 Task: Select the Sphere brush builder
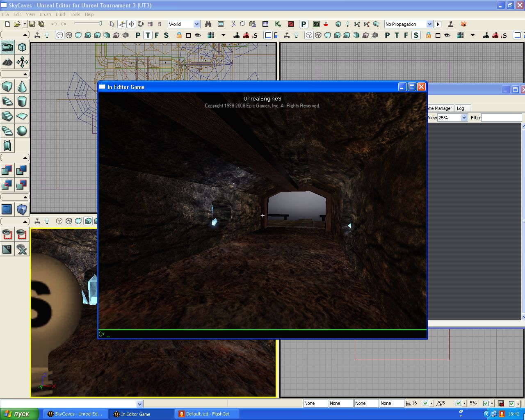[x=22, y=131]
